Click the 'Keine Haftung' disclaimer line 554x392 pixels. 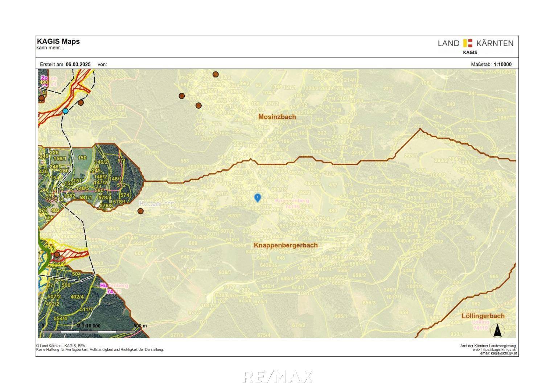(100, 350)
